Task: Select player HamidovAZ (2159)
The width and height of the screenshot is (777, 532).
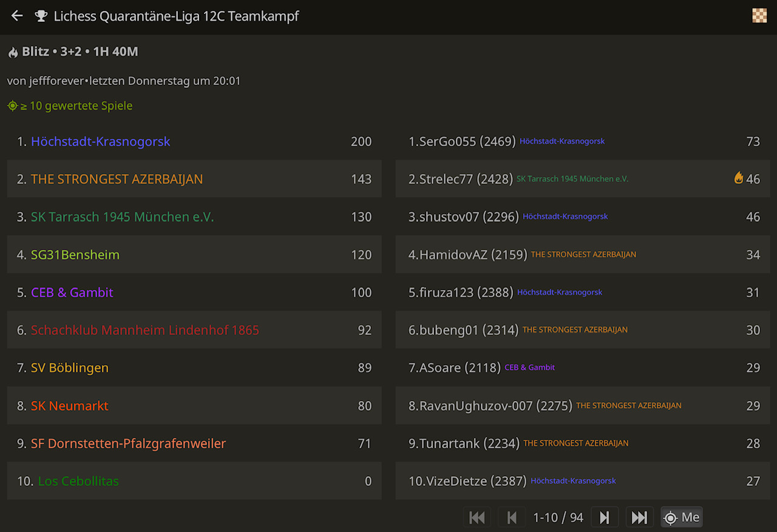Action: (x=583, y=255)
